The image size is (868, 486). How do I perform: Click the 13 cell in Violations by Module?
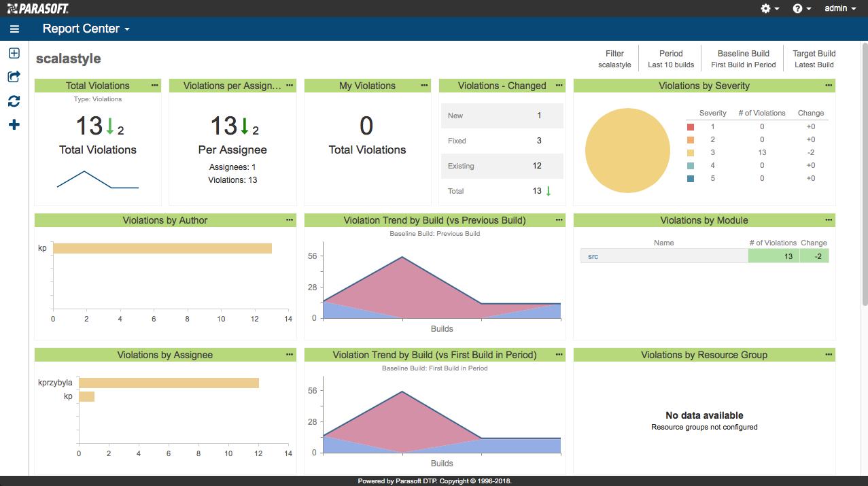[774, 256]
